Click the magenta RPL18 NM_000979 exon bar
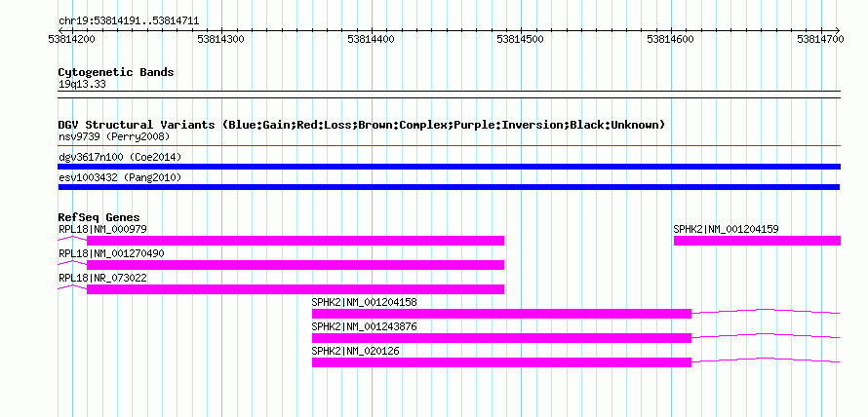Image resolution: width=868 pixels, height=417 pixels. click(296, 241)
